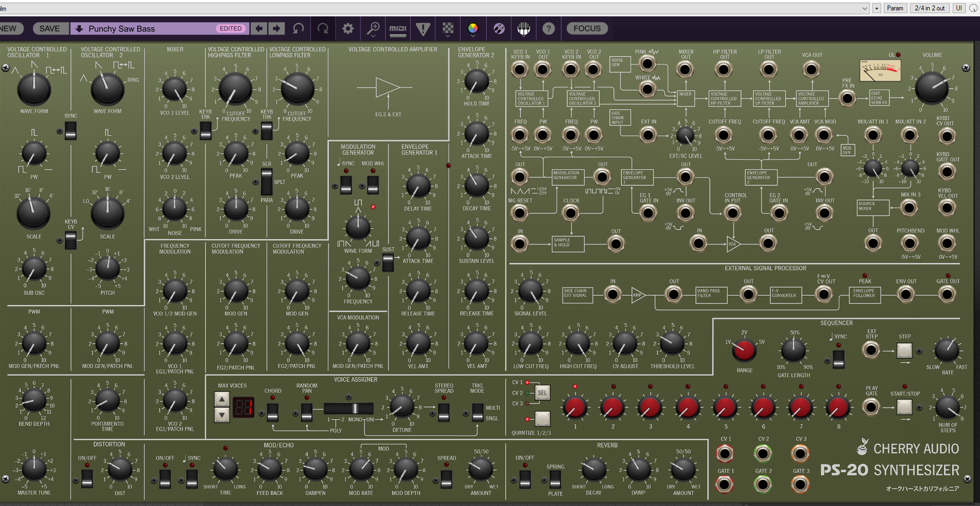
Task: Open the checkered grid dropdown
Action: [448, 29]
